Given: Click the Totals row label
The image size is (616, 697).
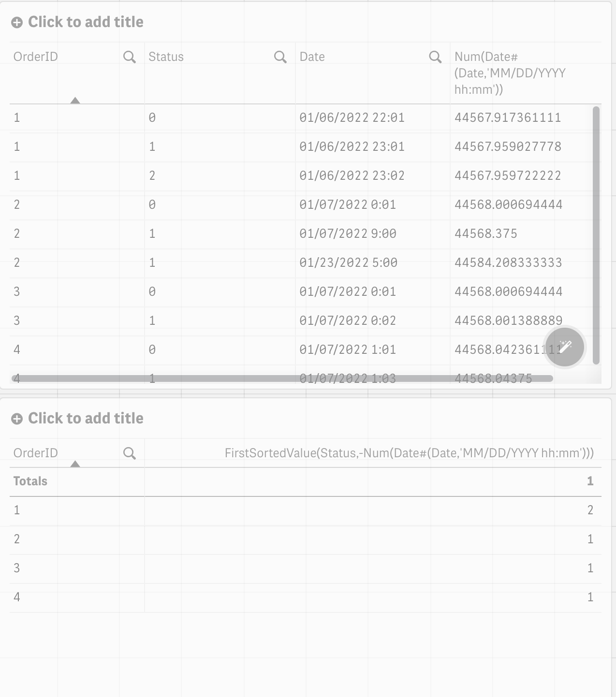Looking at the screenshot, I should click(x=30, y=481).
